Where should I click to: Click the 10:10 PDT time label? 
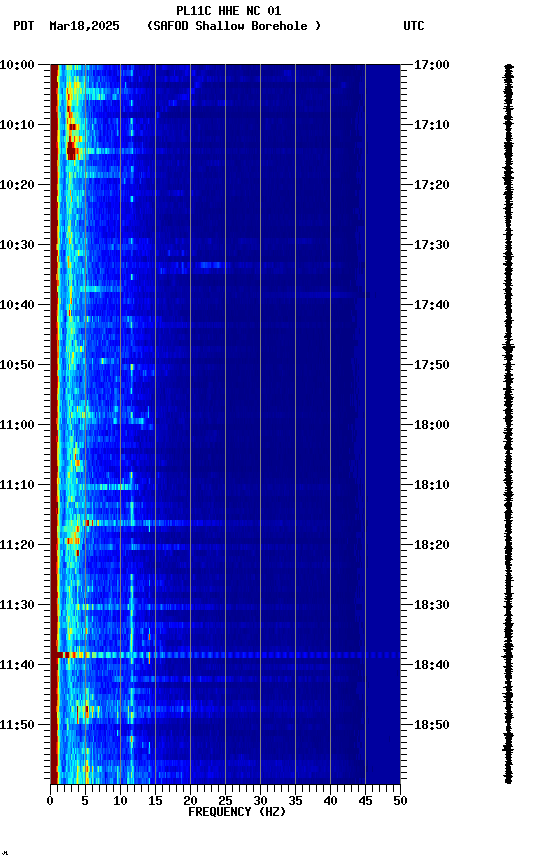[17, 125]
